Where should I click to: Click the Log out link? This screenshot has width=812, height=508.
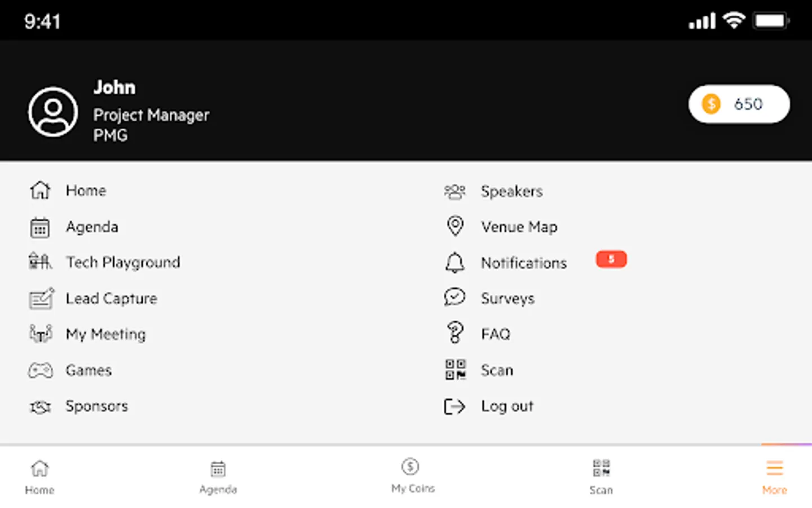coord(506,406)
